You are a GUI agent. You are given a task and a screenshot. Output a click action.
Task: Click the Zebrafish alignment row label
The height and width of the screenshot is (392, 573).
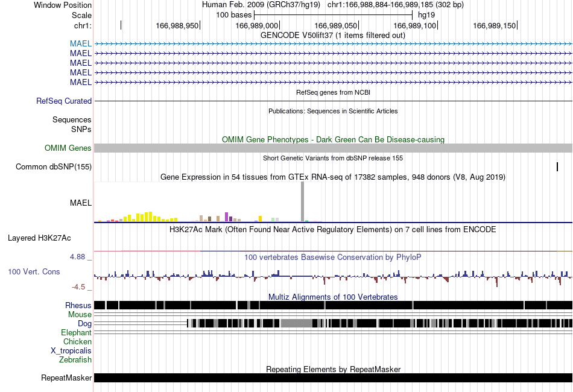pyautogui.click(x=75, y=359)
